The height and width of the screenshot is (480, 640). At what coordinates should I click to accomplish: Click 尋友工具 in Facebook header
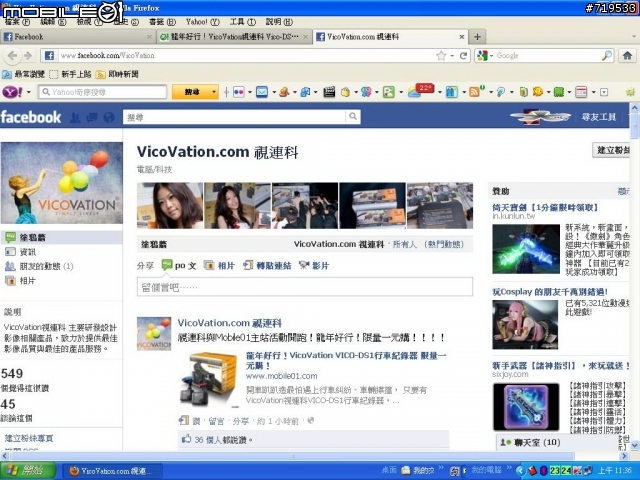(x=598, y=117)
